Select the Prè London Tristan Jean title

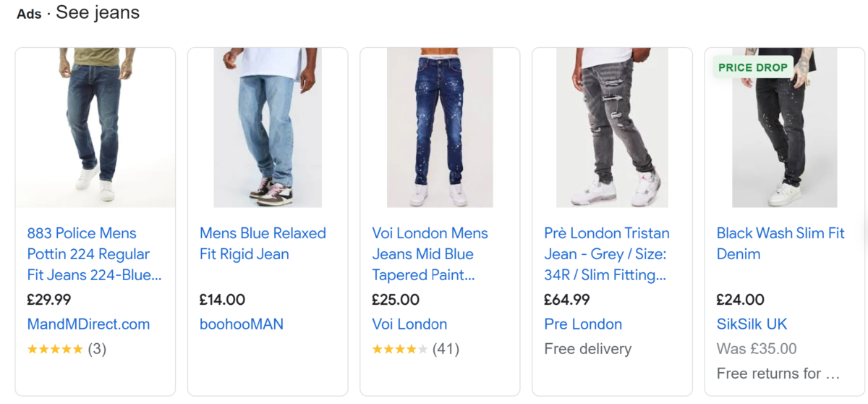tap(606, 254)
